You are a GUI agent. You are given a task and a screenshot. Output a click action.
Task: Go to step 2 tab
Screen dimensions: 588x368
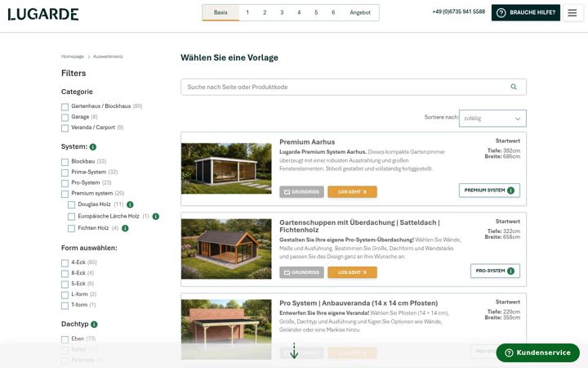[265, 12]
